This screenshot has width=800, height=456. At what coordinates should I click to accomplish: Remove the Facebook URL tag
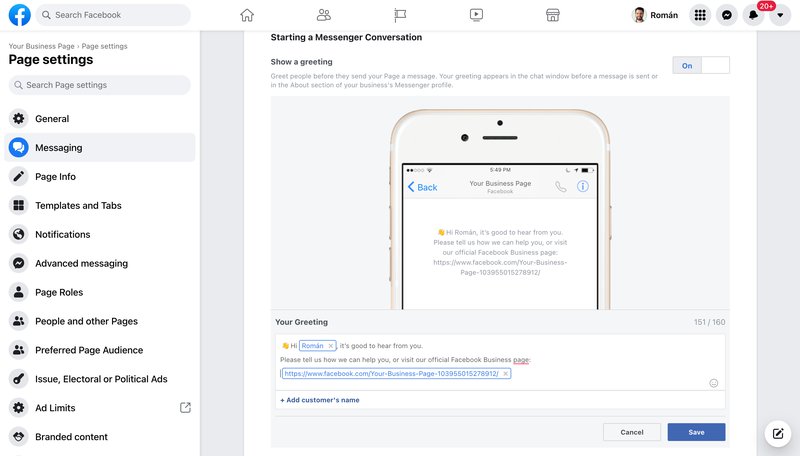click(506, 373)
